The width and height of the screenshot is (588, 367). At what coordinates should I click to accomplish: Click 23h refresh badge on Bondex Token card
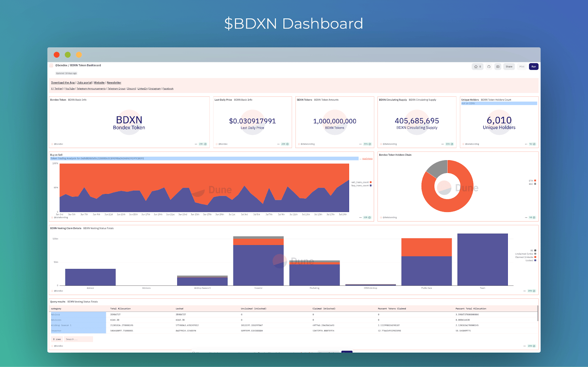point(203,144)
